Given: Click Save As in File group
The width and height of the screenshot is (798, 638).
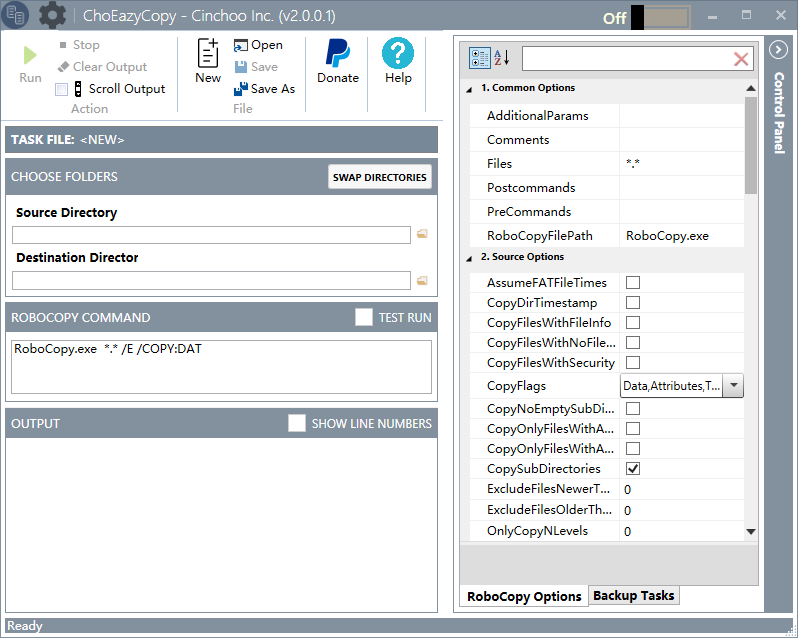Looking at the screenshot, I should pyautogui.click(x=265, y=89).
